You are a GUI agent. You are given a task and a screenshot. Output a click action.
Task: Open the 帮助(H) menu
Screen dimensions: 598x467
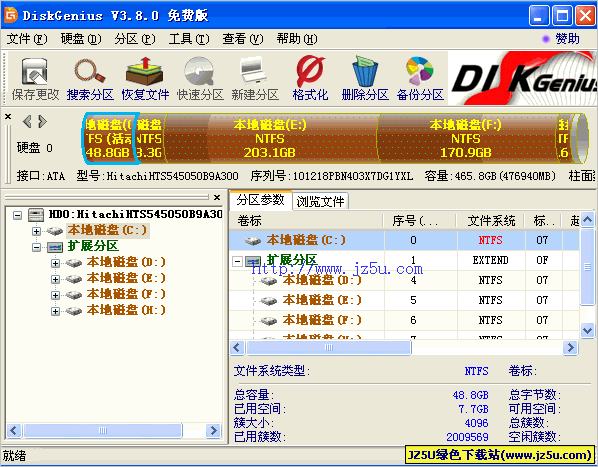[297, 39]
